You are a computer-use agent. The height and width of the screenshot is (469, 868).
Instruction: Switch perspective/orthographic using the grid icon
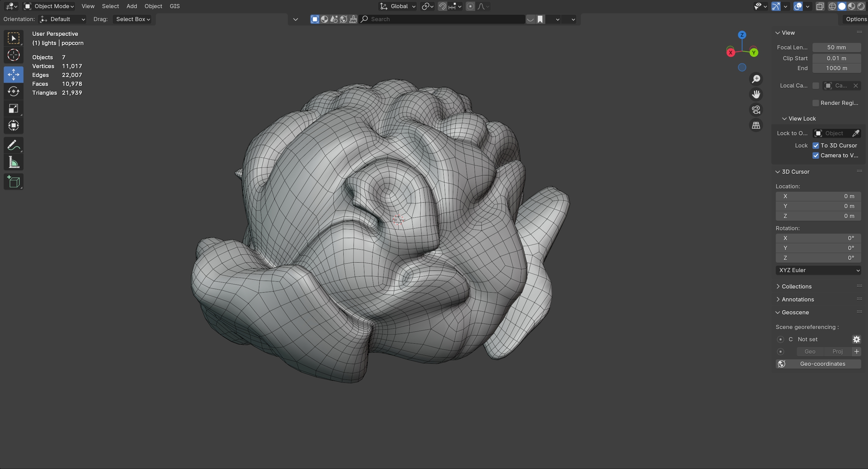[756, 125]
